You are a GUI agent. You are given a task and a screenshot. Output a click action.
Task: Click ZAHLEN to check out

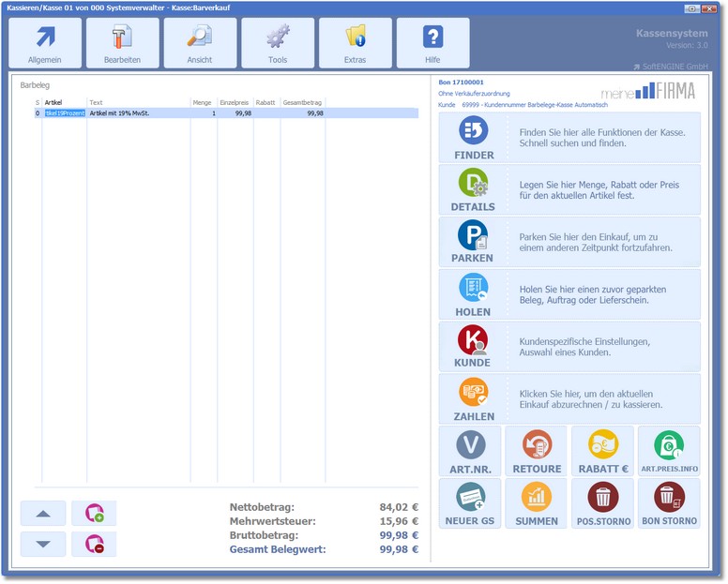[x=474, y=399]
